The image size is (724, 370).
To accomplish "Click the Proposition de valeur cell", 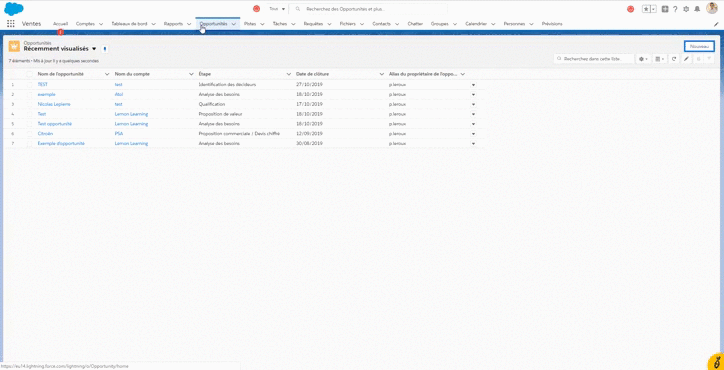I will pyautogui.click(x=220, y=114).
